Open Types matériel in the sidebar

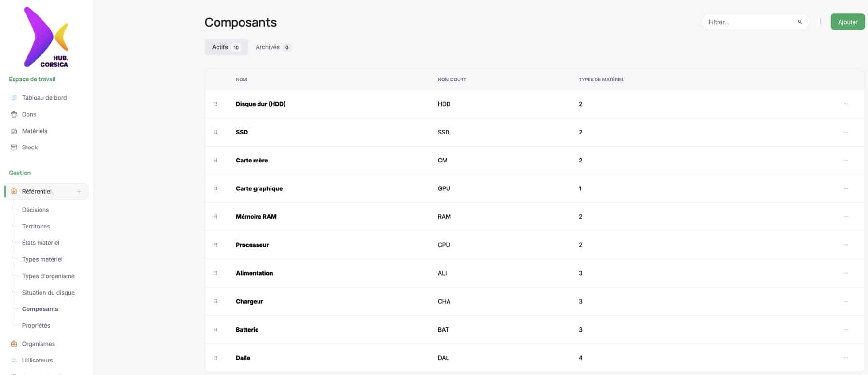click(x=42, y=259)
